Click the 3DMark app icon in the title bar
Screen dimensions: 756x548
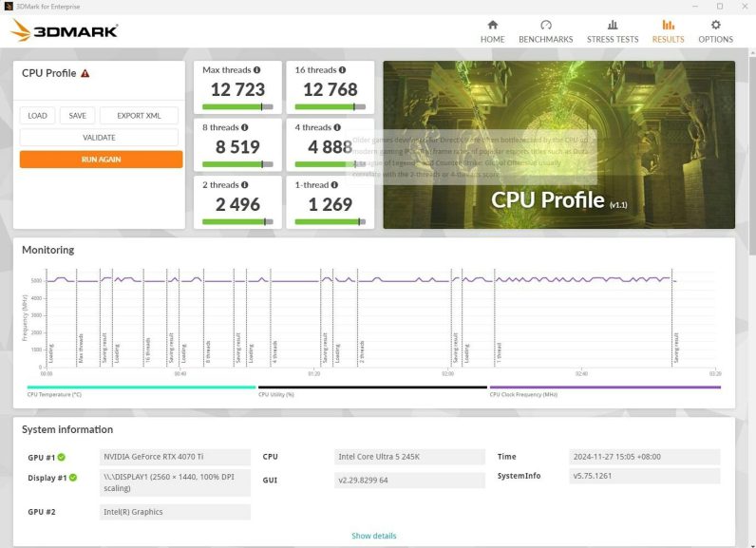pos(9,7)
